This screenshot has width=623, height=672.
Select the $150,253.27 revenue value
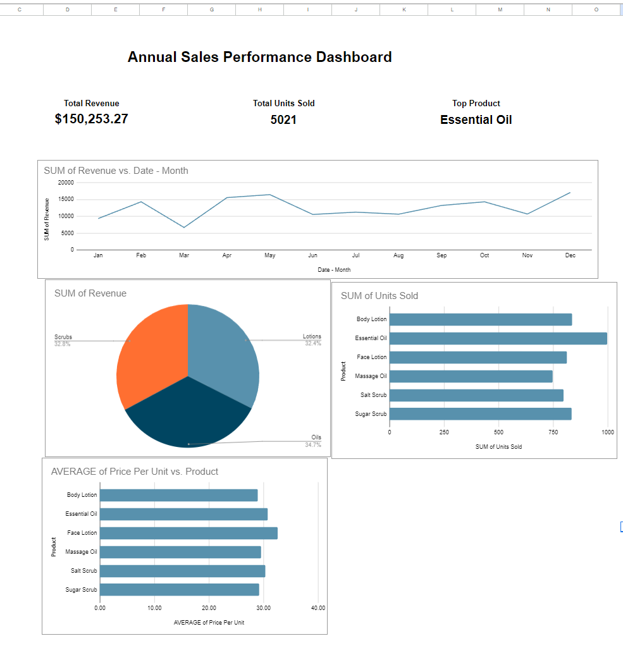tap(91, 119)
